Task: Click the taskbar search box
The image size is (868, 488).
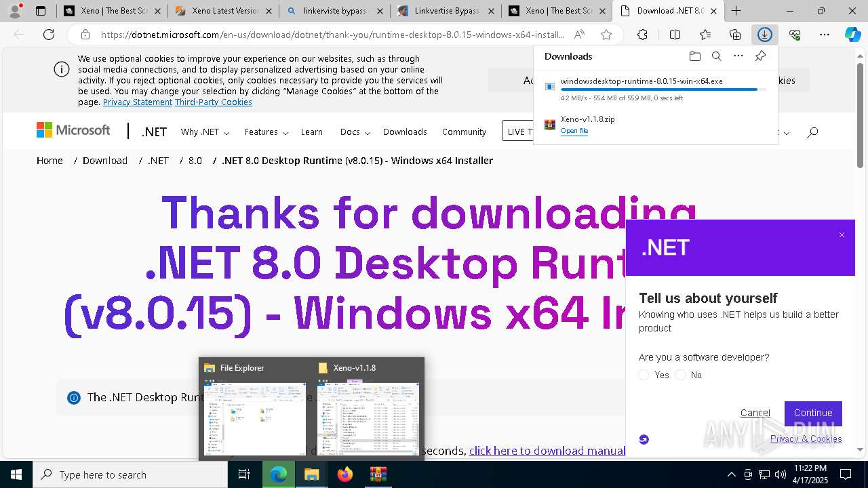Action: (x=130, y=474)
